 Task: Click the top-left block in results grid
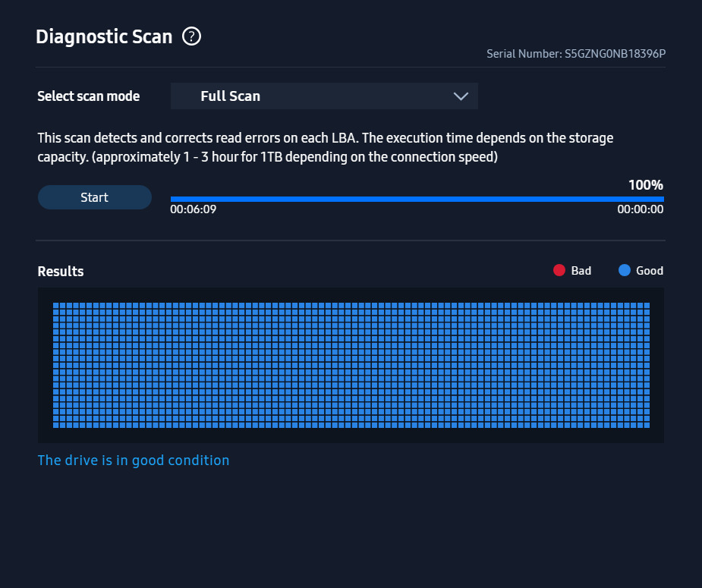click(x=56, y=306)
